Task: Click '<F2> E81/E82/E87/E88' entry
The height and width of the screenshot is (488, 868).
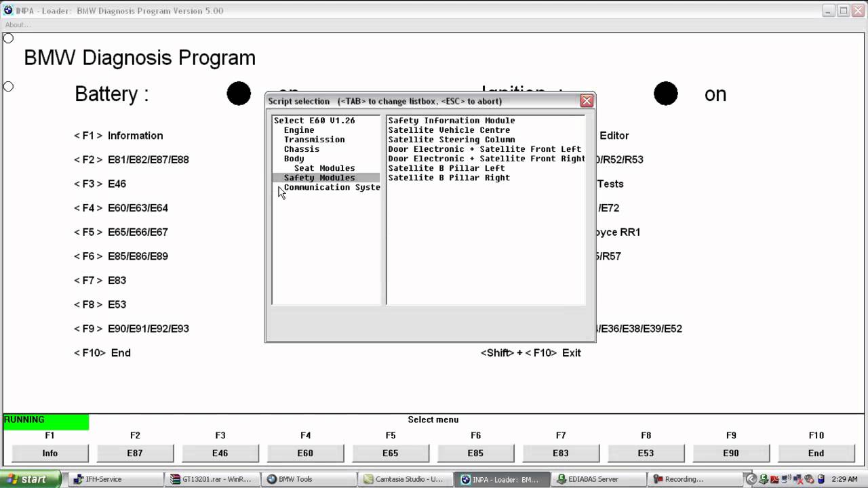Action: [132, 160]
